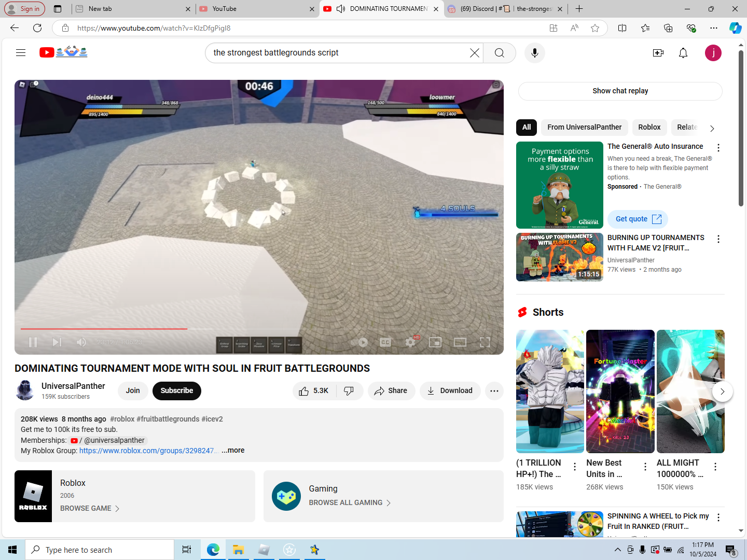
Task: Open options for Burning Up Tournaments video
Action: (x=718, y=239)
